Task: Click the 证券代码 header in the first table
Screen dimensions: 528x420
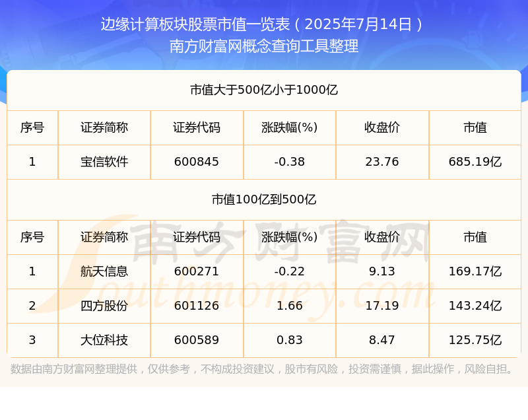Action: coord(197,127)
